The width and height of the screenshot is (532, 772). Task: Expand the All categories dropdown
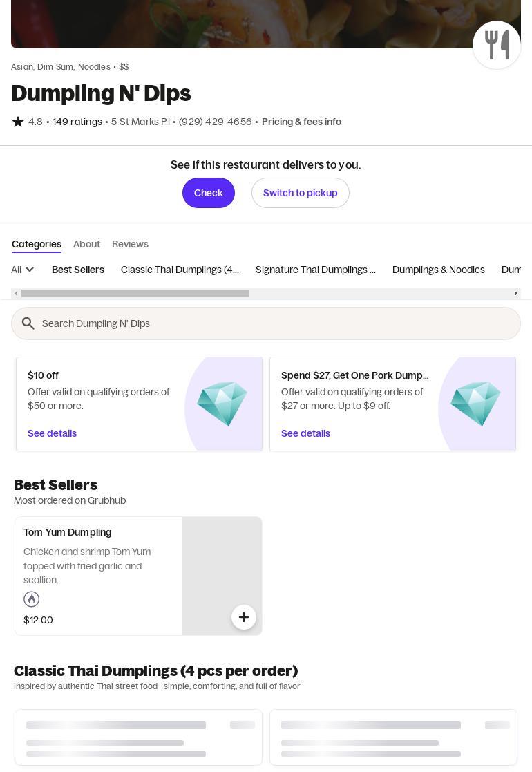[x=23, y=270]
